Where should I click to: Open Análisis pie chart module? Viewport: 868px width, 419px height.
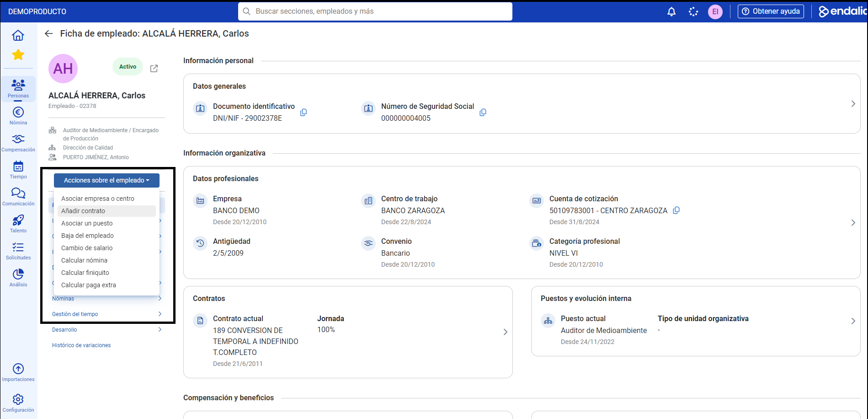[x=18, y=278]
